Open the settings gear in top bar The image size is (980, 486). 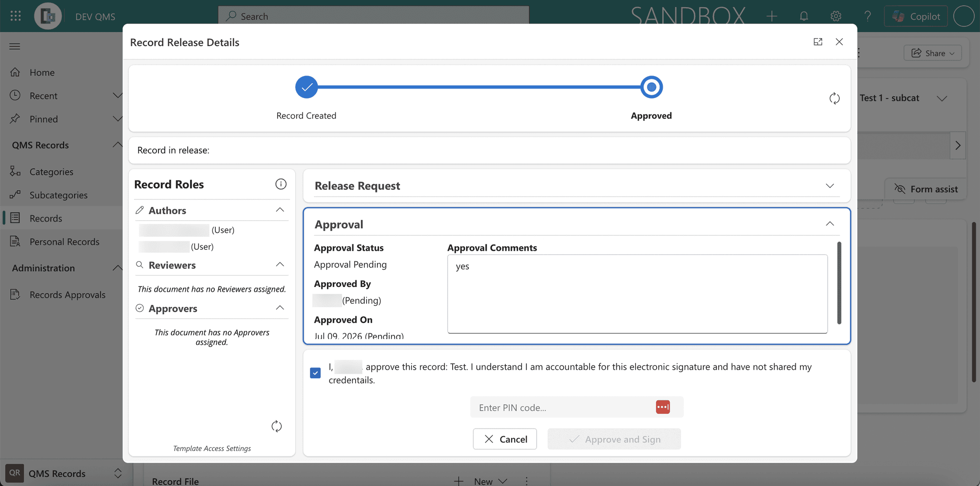tap(835, 16)
